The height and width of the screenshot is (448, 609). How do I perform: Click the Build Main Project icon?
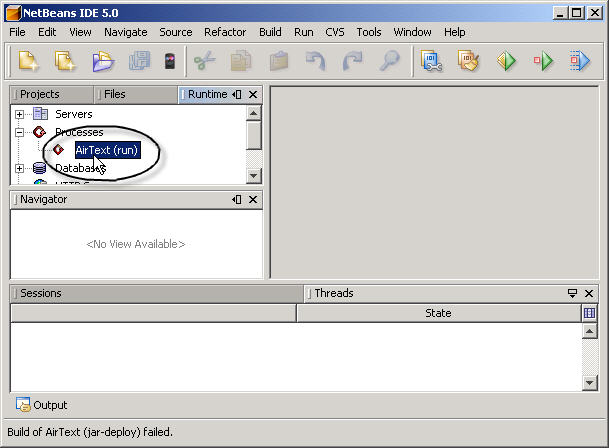coord(432,61)
